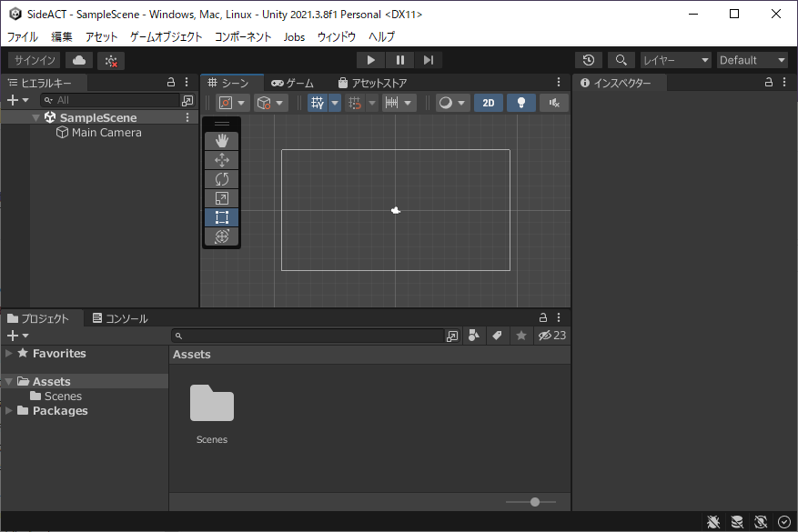The width and height of the screenshot is (798, 532).
Task: Click the Pause button
Action: (400, 60)
